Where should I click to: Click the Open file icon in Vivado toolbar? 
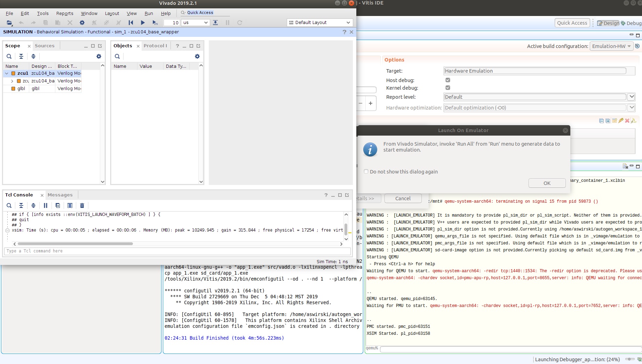tap(9, 23)
